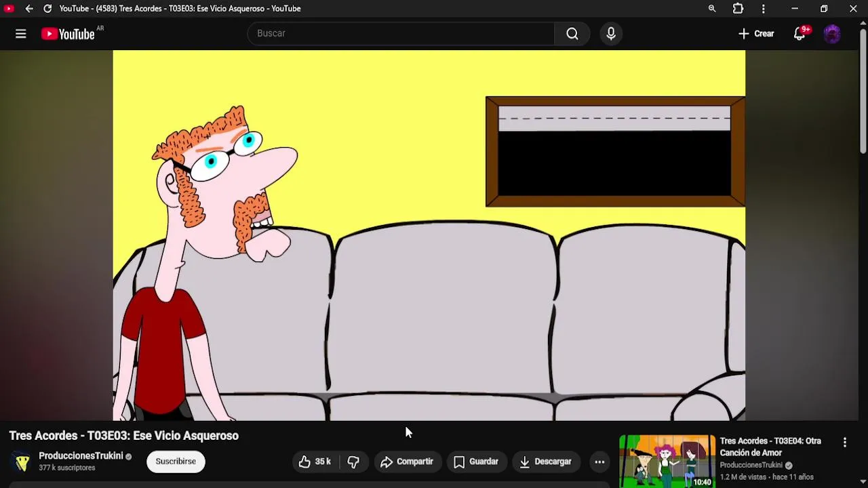Subscribe with the Suscribirse button
Viewport: 868px width, 488px height.
176,462
